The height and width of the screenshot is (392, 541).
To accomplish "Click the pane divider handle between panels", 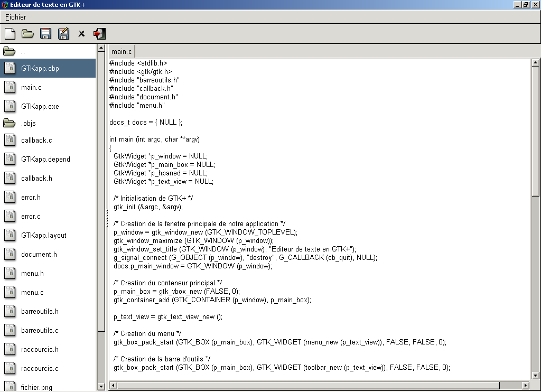I will 107,217.
